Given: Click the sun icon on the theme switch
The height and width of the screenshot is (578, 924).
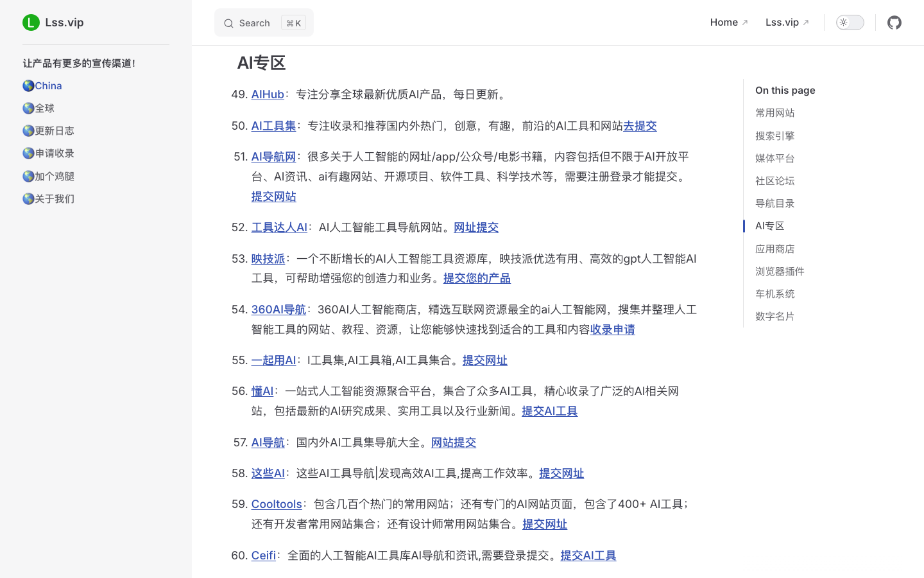Looking at the screenshot, I should [843, 22].
